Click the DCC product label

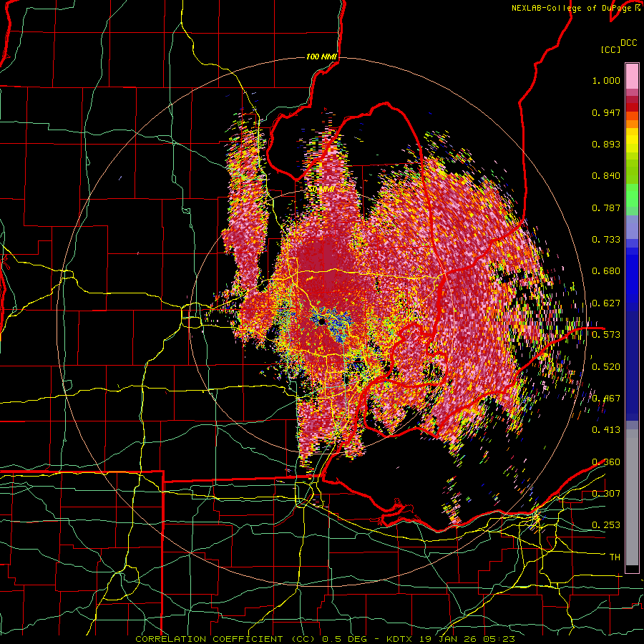pos(629,43)
